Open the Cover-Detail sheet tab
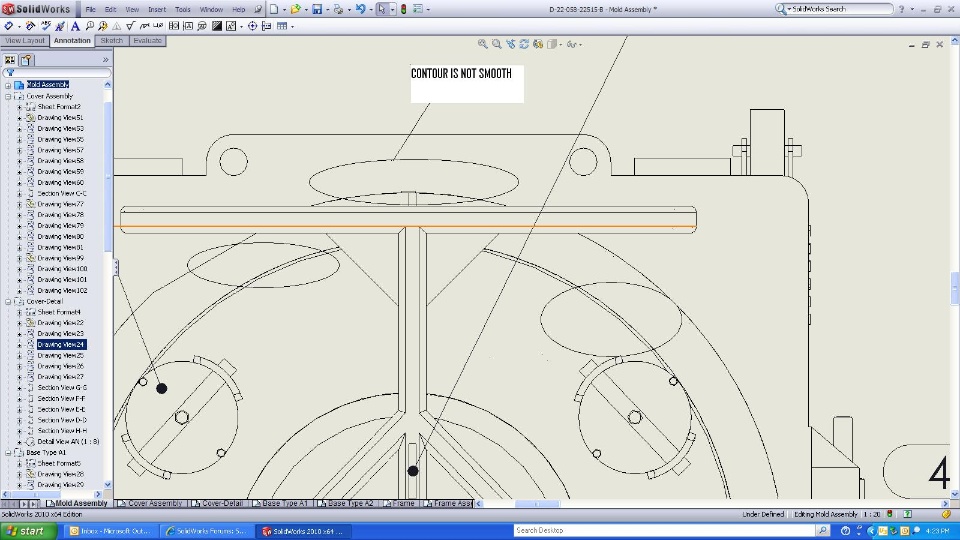960x540 pixels. (218, 503)
